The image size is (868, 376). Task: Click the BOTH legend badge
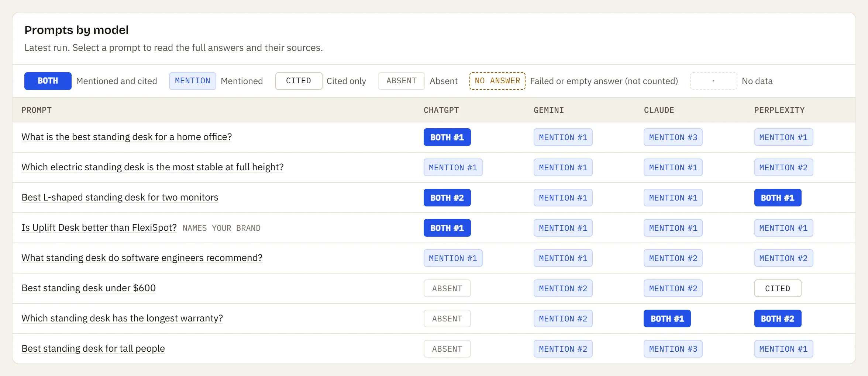tap(48, 81)
